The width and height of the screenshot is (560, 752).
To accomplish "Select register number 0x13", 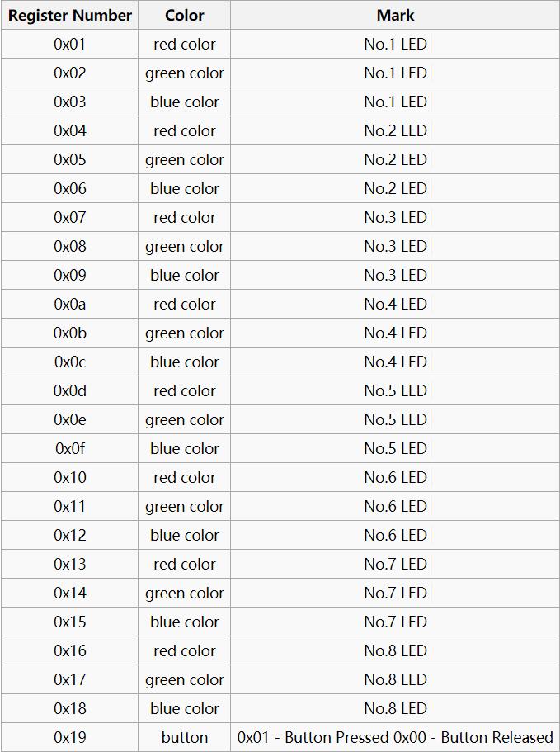I will 70,565.
